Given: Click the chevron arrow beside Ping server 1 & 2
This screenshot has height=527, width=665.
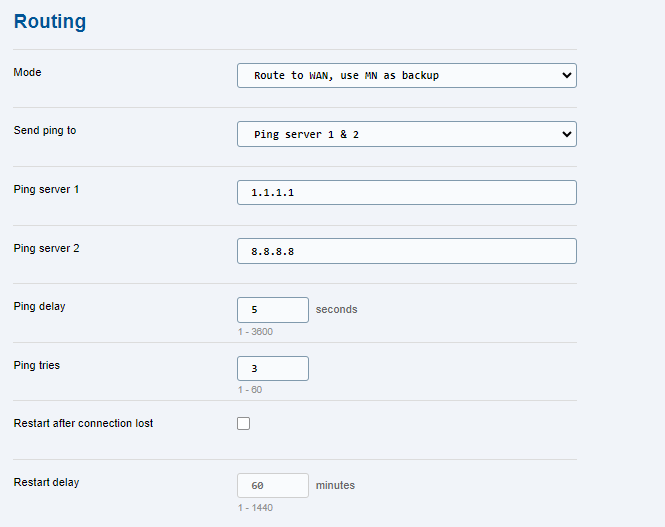Looking at the screenshot, I should point(566,134).
